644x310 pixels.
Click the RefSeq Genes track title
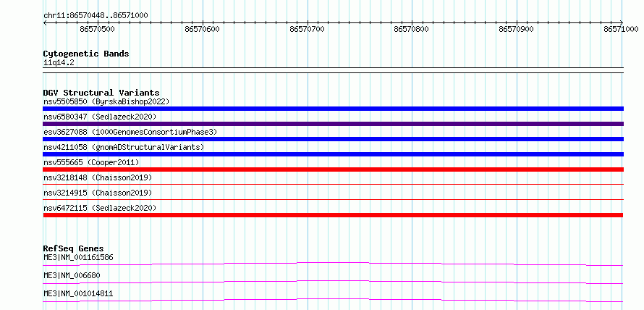[x=74, y=248]
